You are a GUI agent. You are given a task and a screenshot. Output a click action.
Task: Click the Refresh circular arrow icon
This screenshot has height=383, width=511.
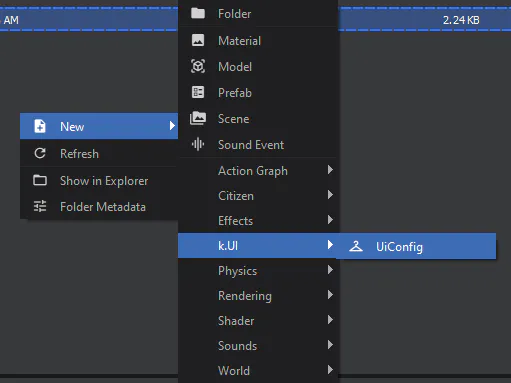(x=40, y=153)
